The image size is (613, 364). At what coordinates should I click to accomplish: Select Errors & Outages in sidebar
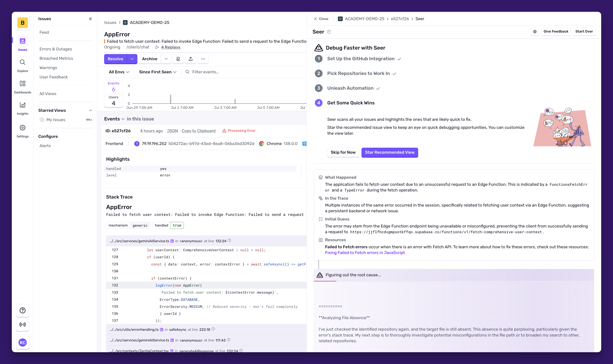coord(56,49)
